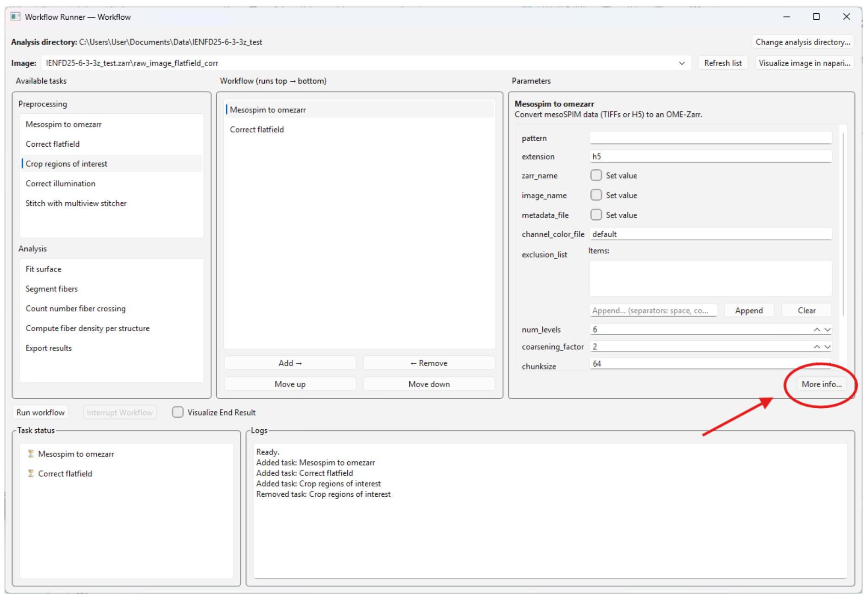This screenshot has width=868, height=599.
Task: Click the Workflow Runner application icon in titlebar
Action: (x=17, y=17)
